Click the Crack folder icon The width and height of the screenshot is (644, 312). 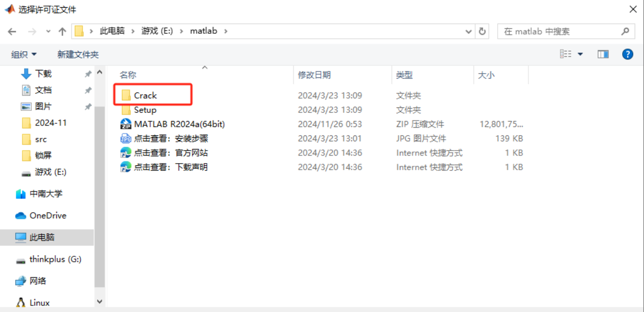pos(126,95)
